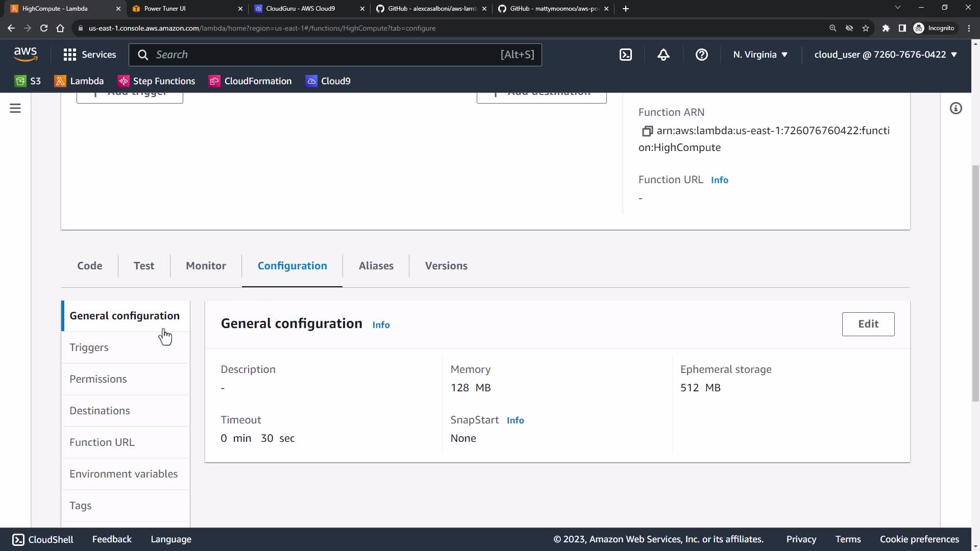Expand the N. Virginia region dropdown
Screen dimensions: 980x551
760,55
